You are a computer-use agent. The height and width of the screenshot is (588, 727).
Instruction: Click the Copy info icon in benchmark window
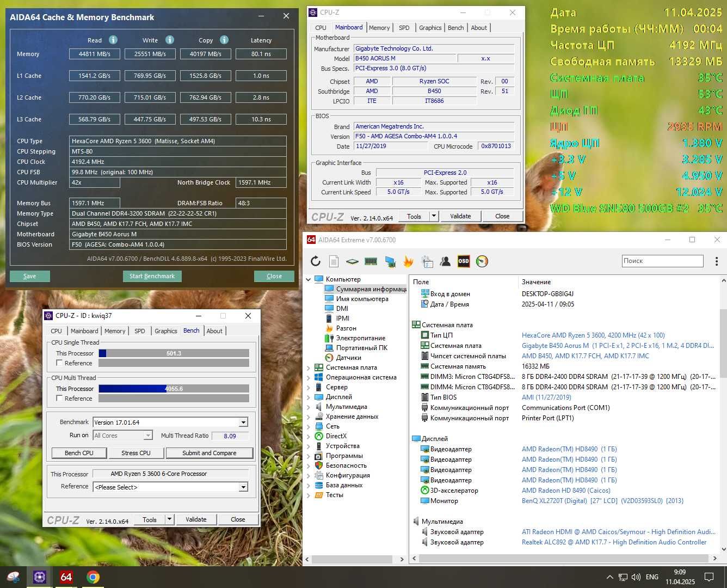(224, 40)
